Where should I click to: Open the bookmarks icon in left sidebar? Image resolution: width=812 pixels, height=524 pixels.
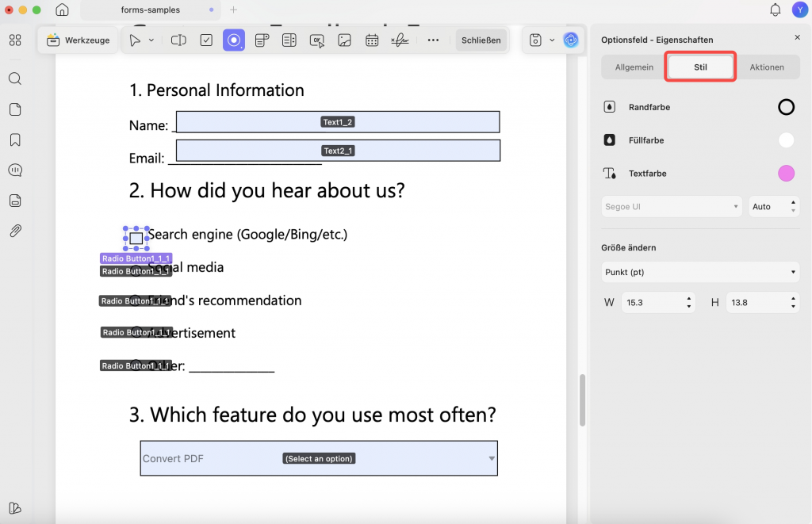click(15, 140)
